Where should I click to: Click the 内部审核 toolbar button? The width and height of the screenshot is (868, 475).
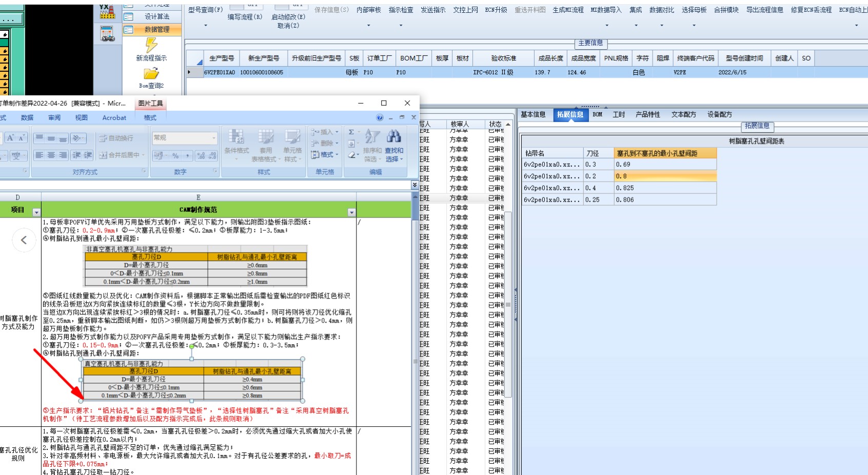click(369, 10)
